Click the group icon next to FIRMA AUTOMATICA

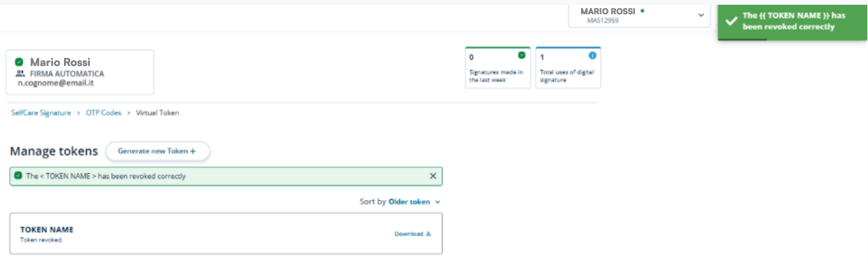pos(20,73)
